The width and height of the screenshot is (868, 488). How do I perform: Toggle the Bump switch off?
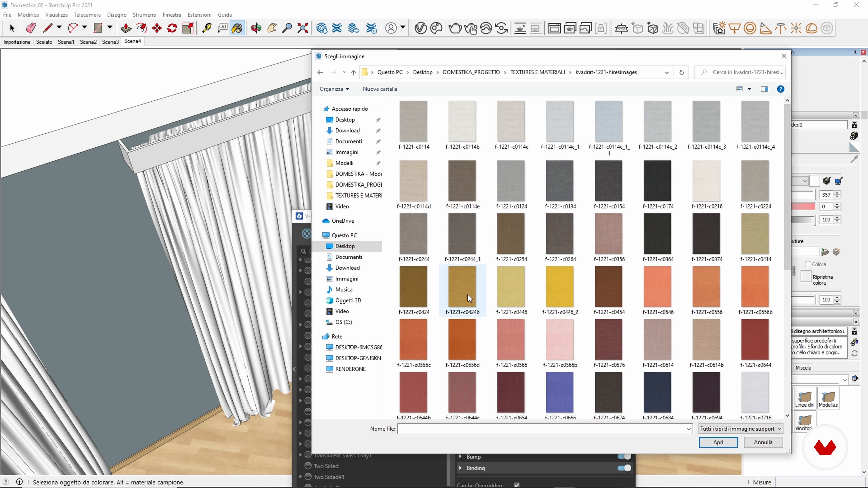point(624,456)
